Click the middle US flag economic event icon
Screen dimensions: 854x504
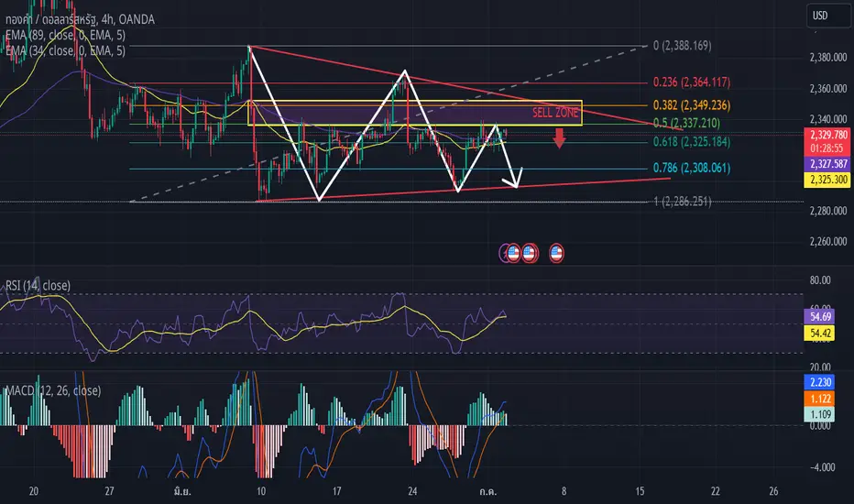coord(530,253)
